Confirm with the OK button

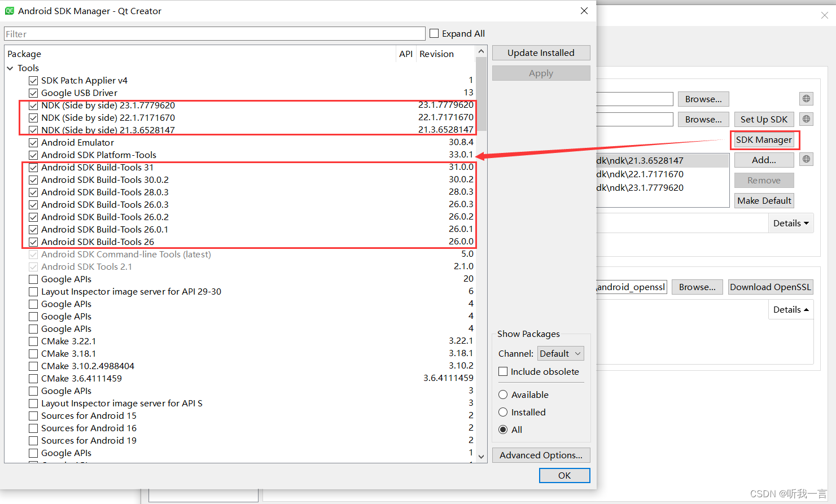[564, 475]
